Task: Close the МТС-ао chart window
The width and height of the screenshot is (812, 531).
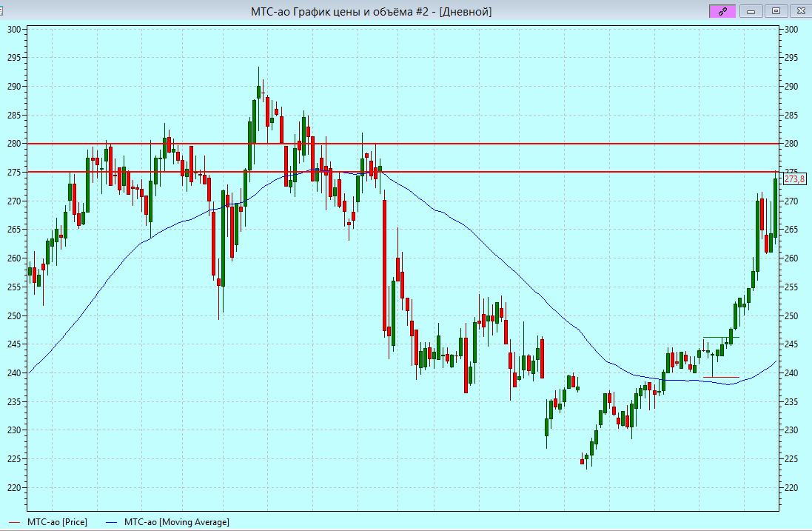Action: click(800, 11)
